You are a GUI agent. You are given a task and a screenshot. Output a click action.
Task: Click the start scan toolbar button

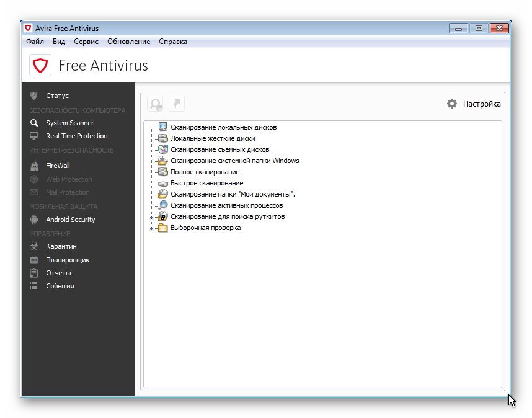click(156, 104)
